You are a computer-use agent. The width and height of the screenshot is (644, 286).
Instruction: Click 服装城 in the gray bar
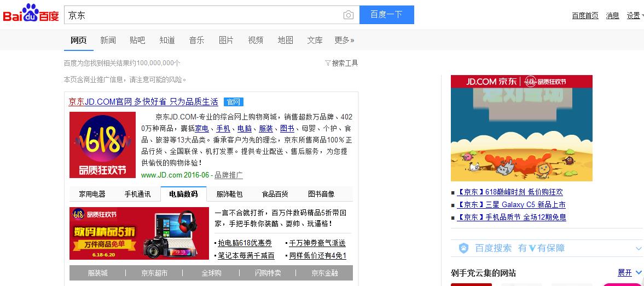pyautogui.click(x=98, y=273)
